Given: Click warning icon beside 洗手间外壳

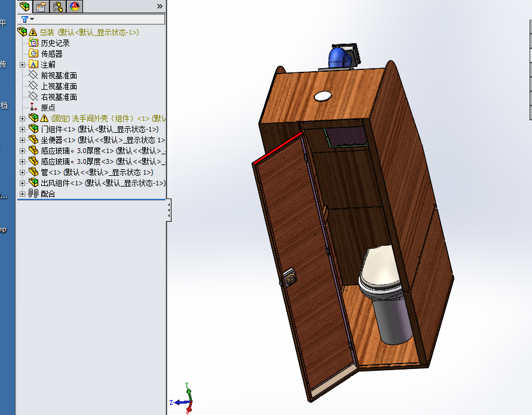Looking at the screenshot, I should pyautogui.click(x=44, y=118).
